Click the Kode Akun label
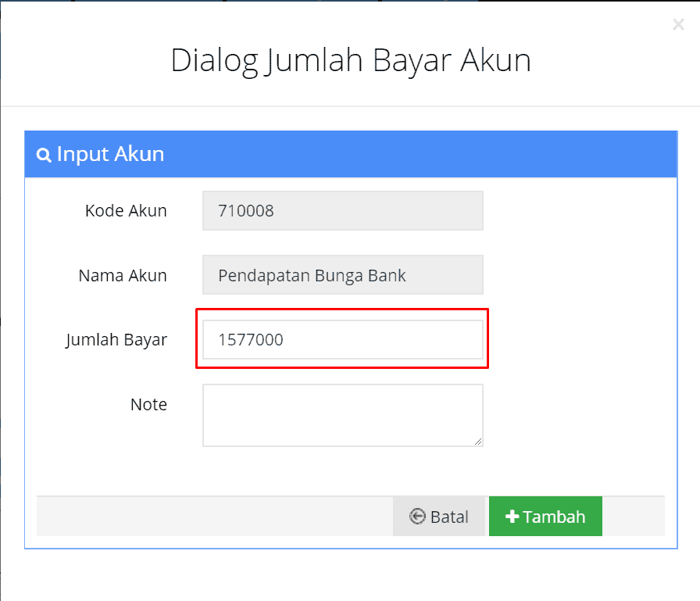This screenshot has height=601, width=700. coord(126,211)
